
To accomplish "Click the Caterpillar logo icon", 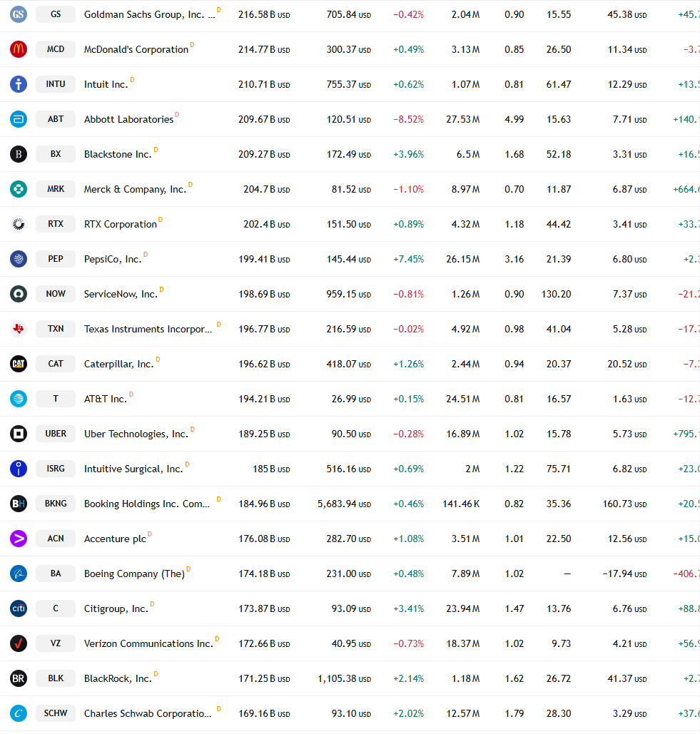I will [x=19, y=364].
